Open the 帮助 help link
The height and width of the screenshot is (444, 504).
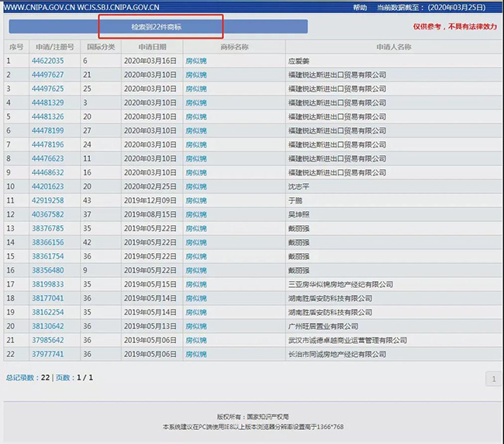pos(360,8)
